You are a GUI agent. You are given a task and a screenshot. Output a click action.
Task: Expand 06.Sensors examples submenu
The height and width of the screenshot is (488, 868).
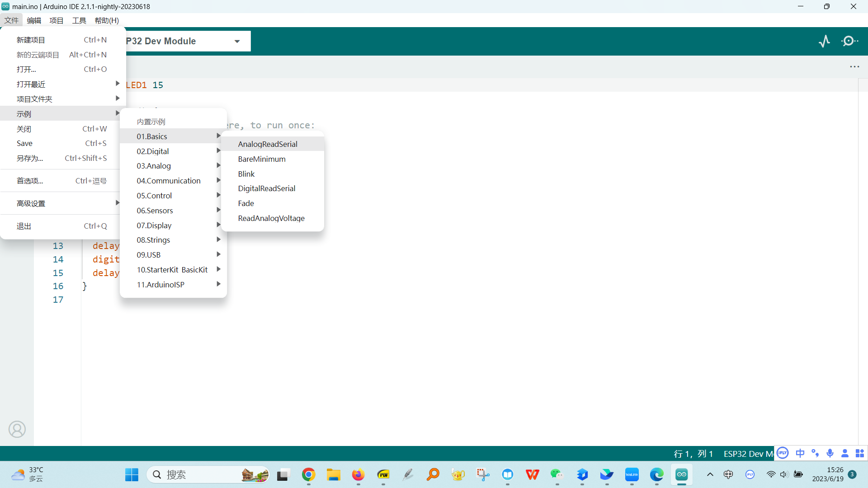(174, 211)
